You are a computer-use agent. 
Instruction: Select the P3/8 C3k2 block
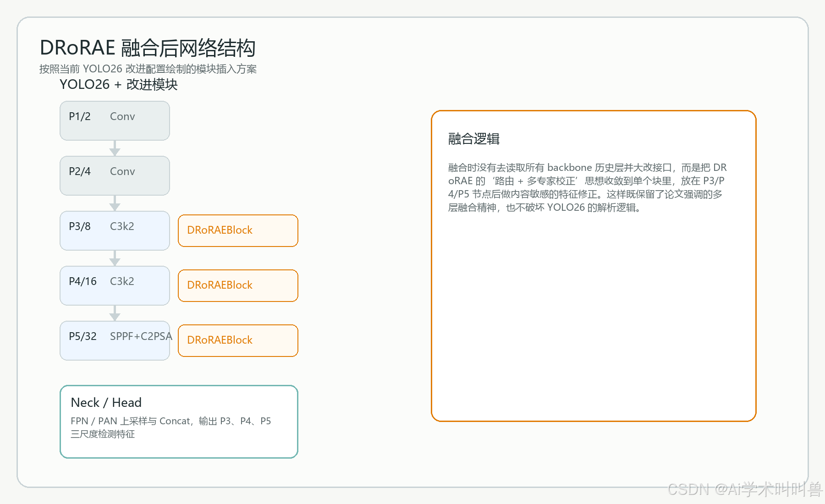tap(115, 230)
